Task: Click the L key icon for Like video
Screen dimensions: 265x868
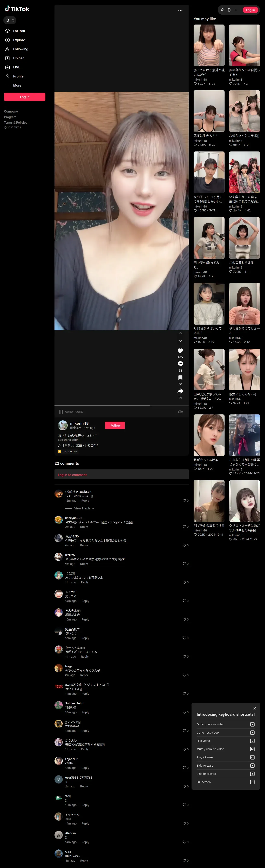Action: coord(252,741)
